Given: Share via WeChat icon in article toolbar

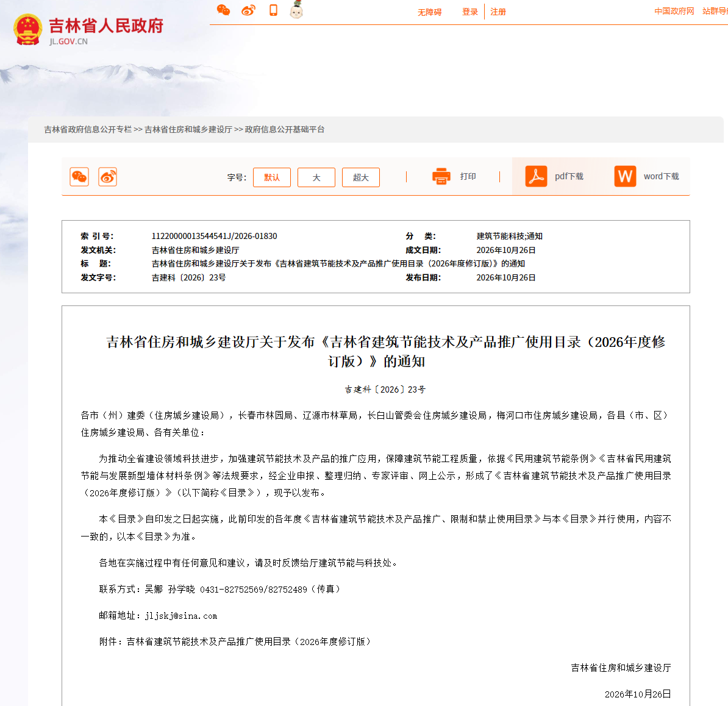Looking at the screenshot, I should (x=79, y=177).
